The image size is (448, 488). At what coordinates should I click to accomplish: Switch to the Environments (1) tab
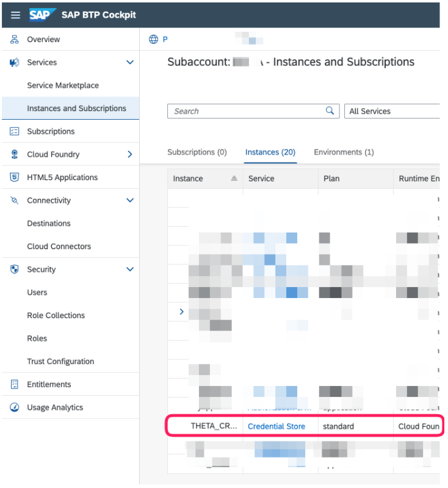[344, 152]
